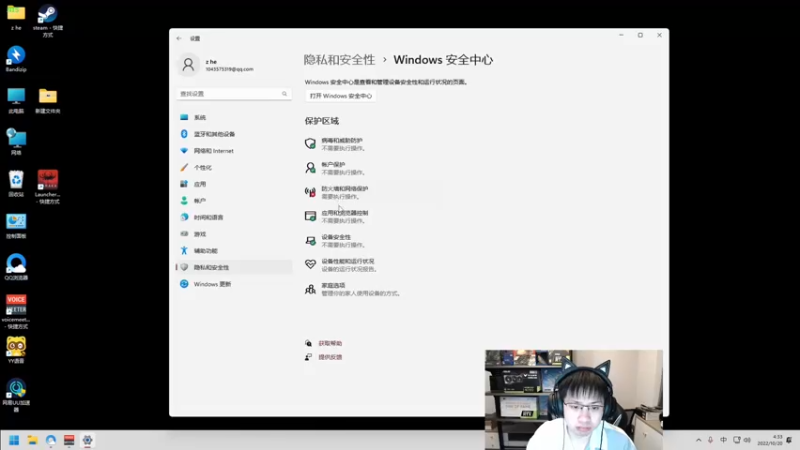Open 应用和浏览器控制 window icon
This screenshot has width=800, height=450.
[x=310, y=216]
